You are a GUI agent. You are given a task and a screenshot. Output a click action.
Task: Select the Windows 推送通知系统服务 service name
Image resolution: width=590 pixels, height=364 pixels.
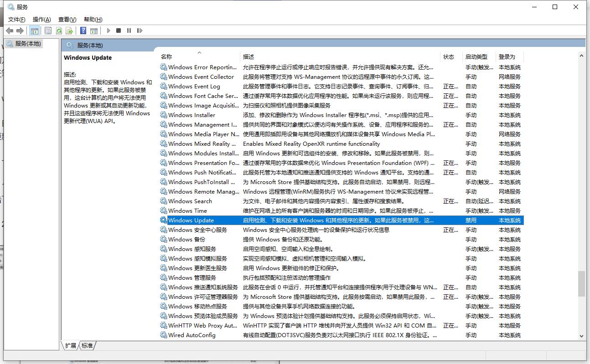coord(203,287)
